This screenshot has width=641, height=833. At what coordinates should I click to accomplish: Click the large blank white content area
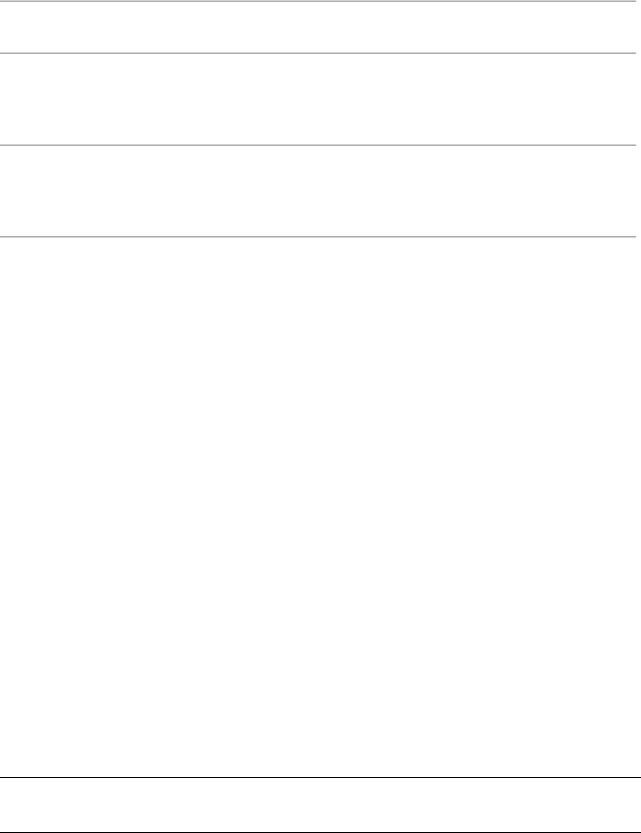click(x=320, y=507)
